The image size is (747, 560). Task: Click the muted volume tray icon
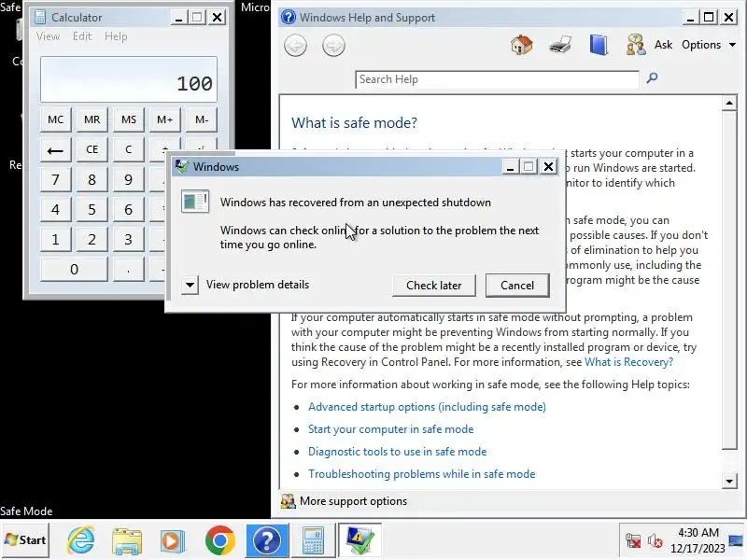click(x=655, y=541)
